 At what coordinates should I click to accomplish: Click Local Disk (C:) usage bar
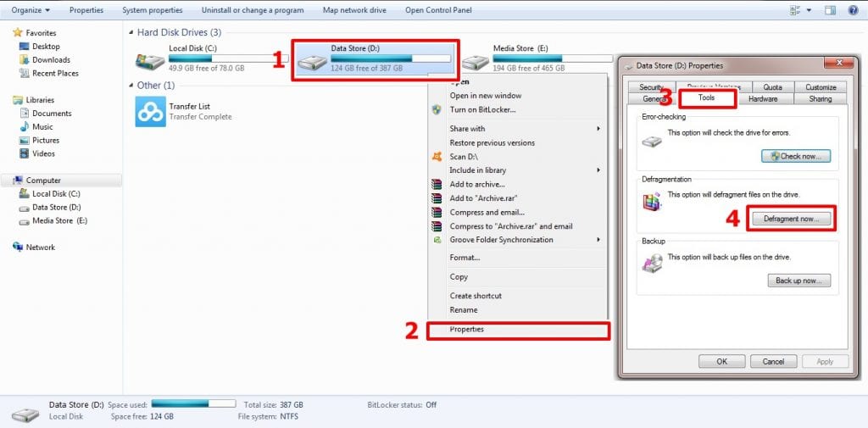point(229,58)
